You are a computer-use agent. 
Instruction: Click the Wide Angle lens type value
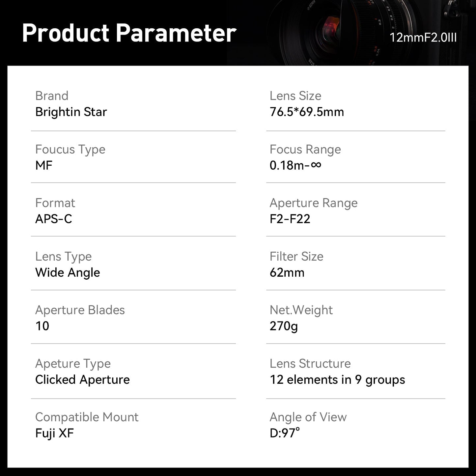(68, 272)
